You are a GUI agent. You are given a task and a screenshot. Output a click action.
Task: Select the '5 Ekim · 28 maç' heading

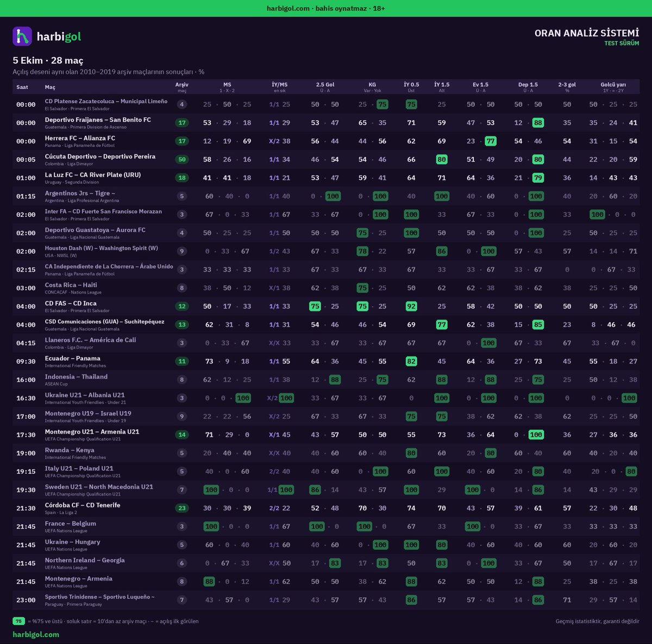[48, 60]
